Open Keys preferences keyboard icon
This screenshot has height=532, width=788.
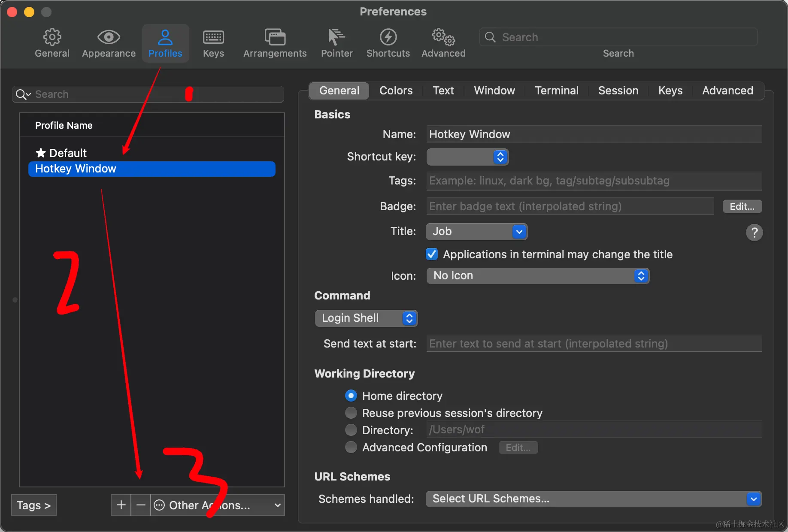pyautogui.click(x=213, y=37)
